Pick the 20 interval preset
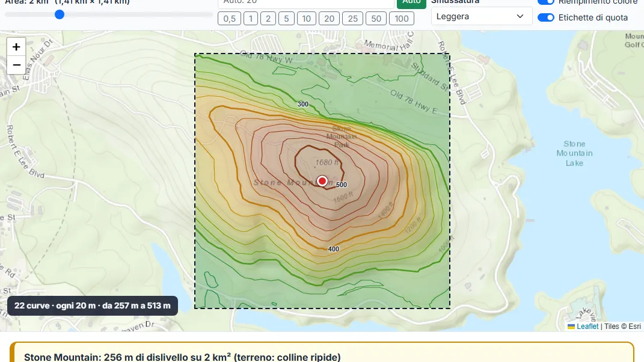The height and width of the screenshot is (362, 644). point(329,19)
